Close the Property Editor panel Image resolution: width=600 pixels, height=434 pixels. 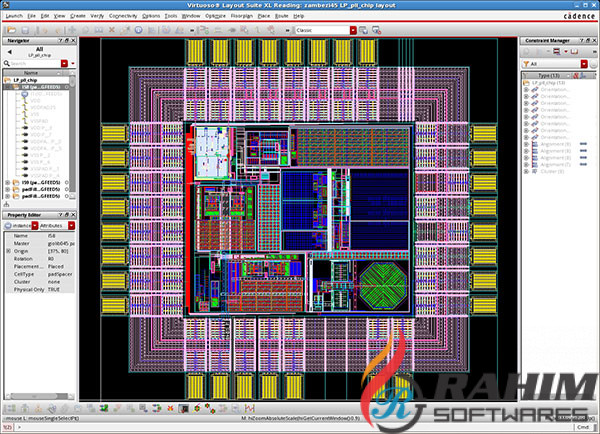click(73, 215)
